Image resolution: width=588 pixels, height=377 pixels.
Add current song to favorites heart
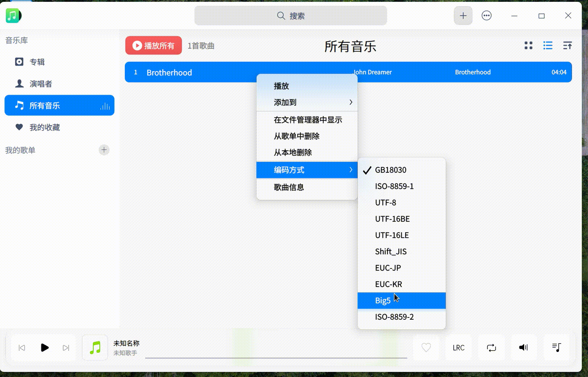(426, 348)
